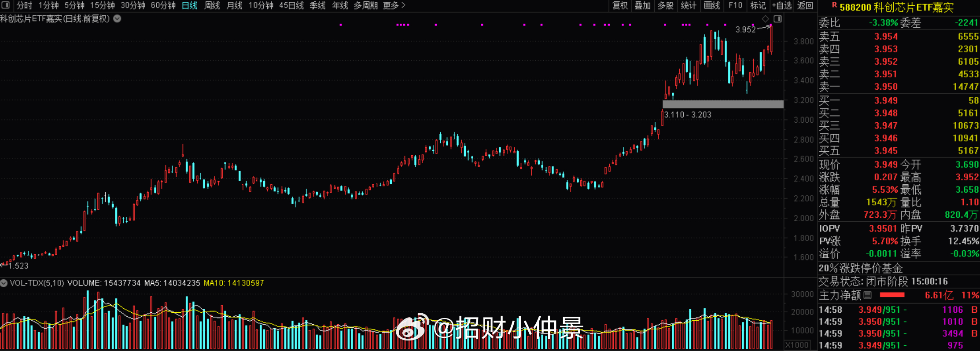980x351 pixels.
Task: Click the 叠加 overlay button
Action: (x=643, y=5)
